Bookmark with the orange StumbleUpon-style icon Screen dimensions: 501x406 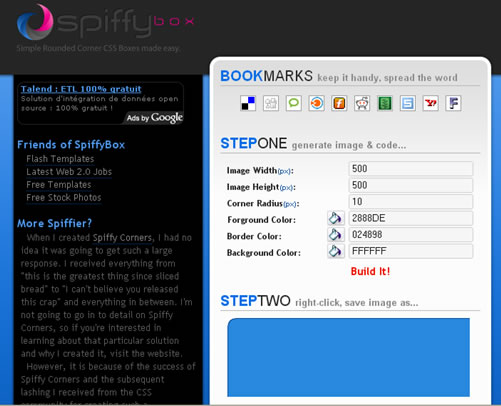[x=316, y=103]
